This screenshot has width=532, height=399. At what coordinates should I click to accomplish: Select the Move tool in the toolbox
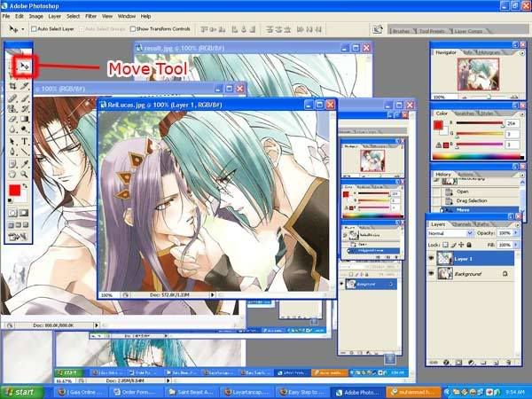(25, 65)
